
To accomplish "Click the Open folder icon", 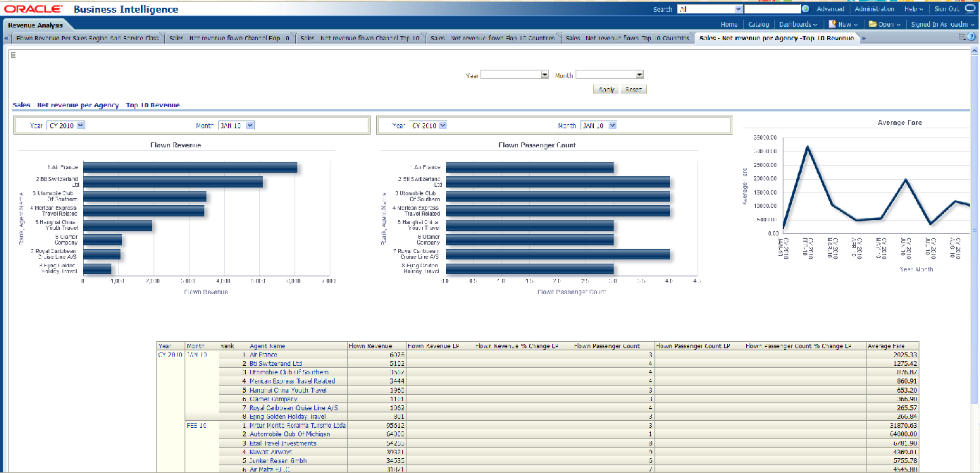I will [873, 24].
